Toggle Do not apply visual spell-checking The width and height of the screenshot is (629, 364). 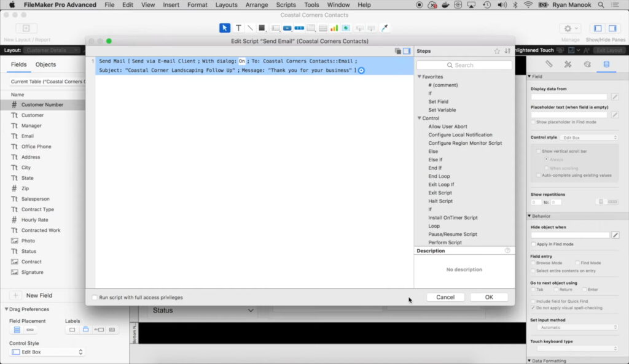pyautogui.click(x=533, y=308)
